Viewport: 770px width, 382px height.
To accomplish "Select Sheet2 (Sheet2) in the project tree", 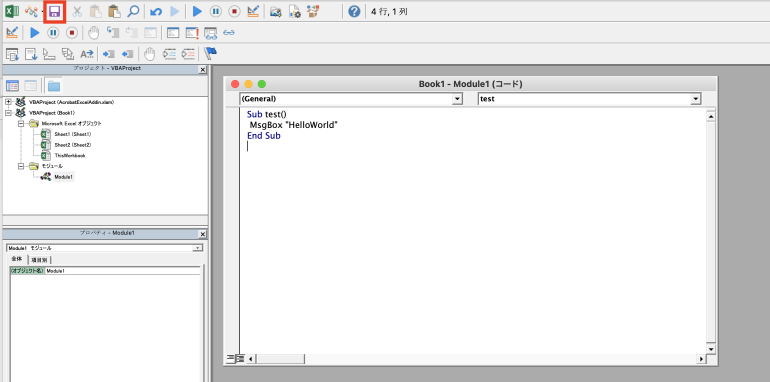I will pyautogui.click(x=73, y=145).
